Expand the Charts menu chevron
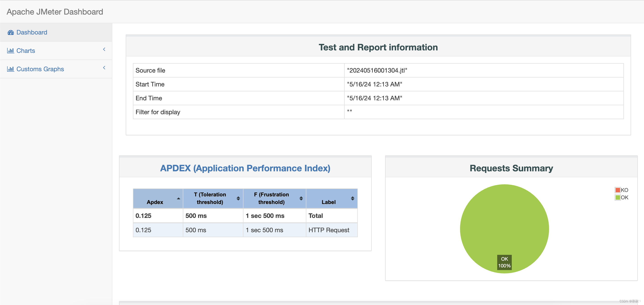This screenshot has height=305, width=644. pos(104,49)
